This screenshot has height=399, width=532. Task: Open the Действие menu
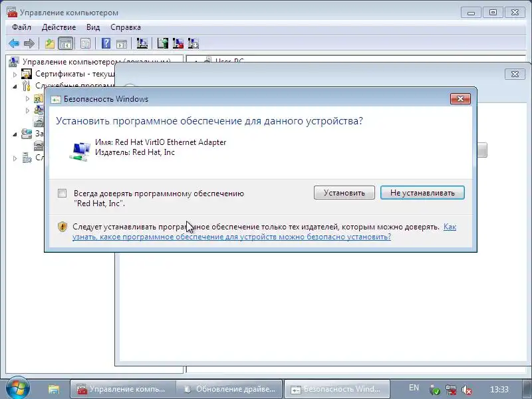pyautogui.click(x=59, y=27)
